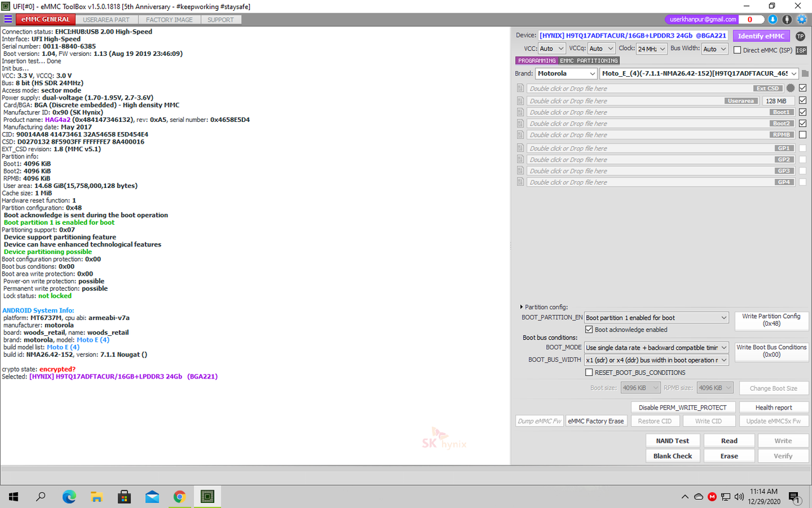This screenshot has width=812, height=508.
Task: Switch to USERAREA PART tab
Action: [x=107, y=20]
